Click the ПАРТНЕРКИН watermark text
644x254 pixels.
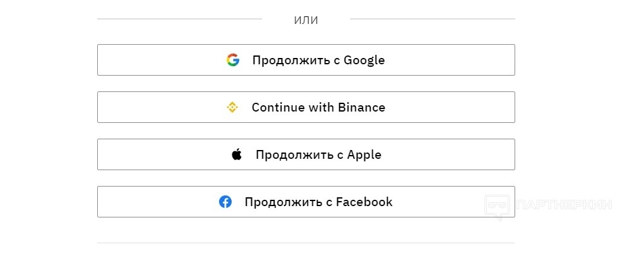(x=564, y=205)
